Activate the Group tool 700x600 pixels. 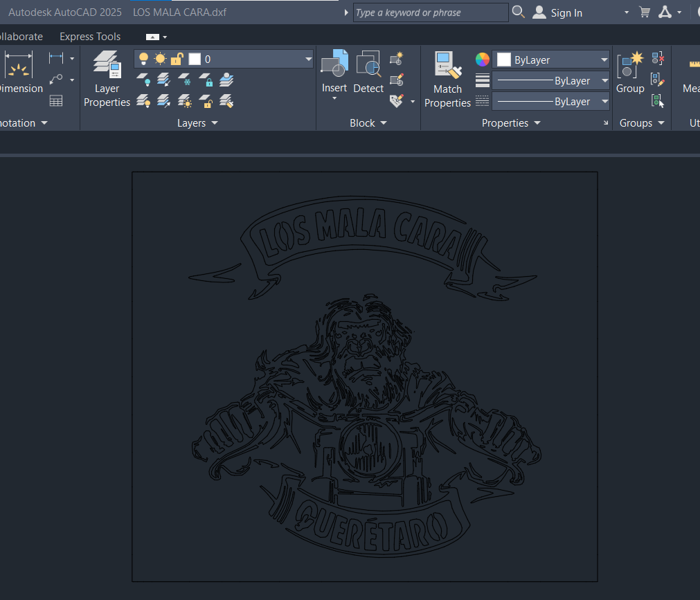(630, 73)
